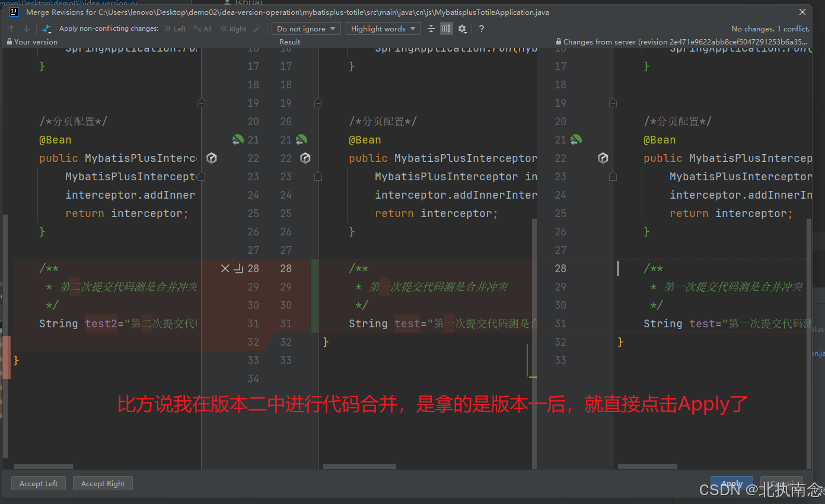The width and height of the screenshot is (825, 504).
Task: Click the blue arrows apply-changes icon in toolbar
Action: click(46, 28)
